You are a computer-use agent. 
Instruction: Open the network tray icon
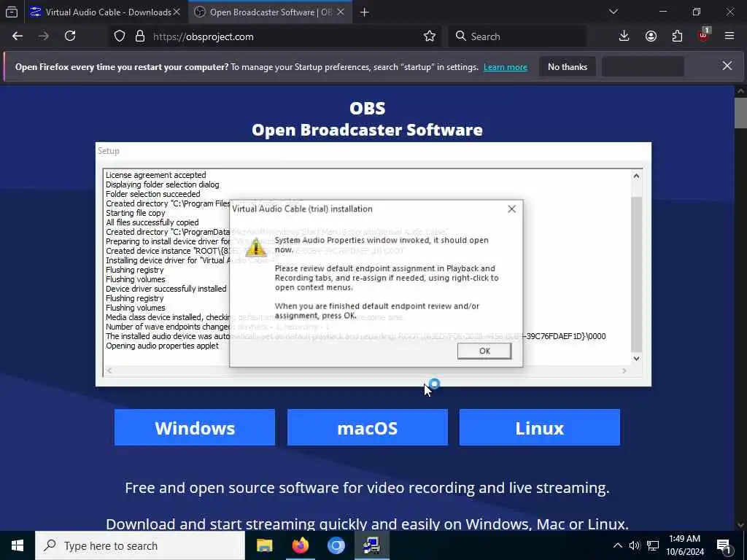tap(653, 545)
